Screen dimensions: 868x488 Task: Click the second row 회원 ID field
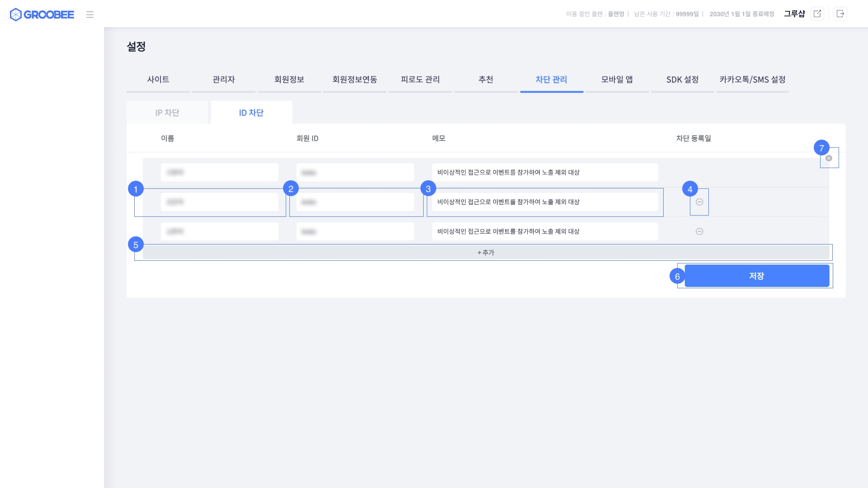pyautogui.click(x=355, y=202)
